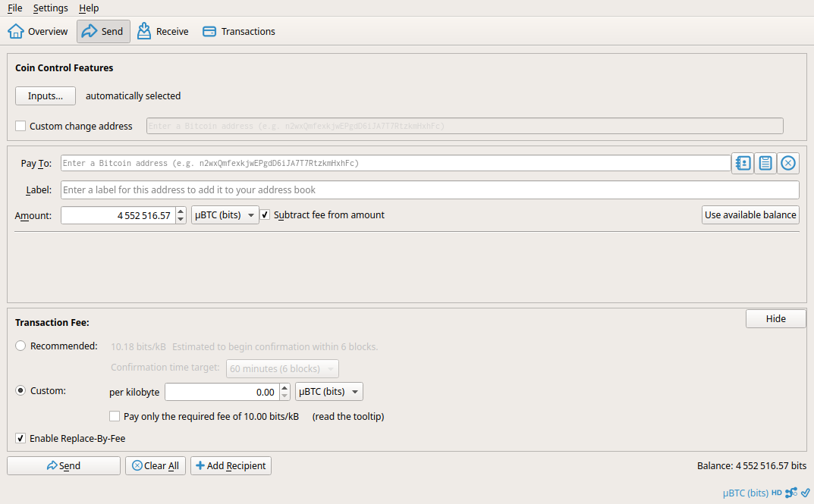The width and height of the screenshot is (814, 504).
Task: Open the File menu
Action: tap(14, 8)
